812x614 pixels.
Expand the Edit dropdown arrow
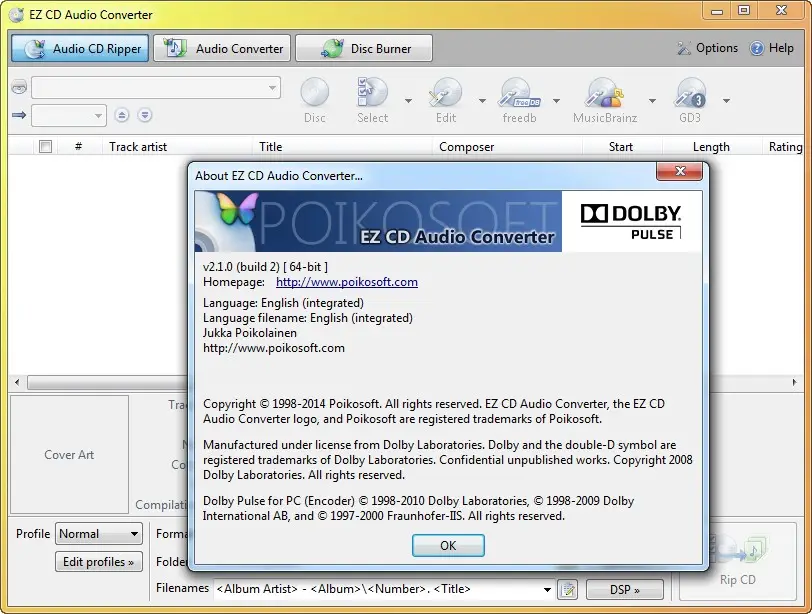click(482, 100)
